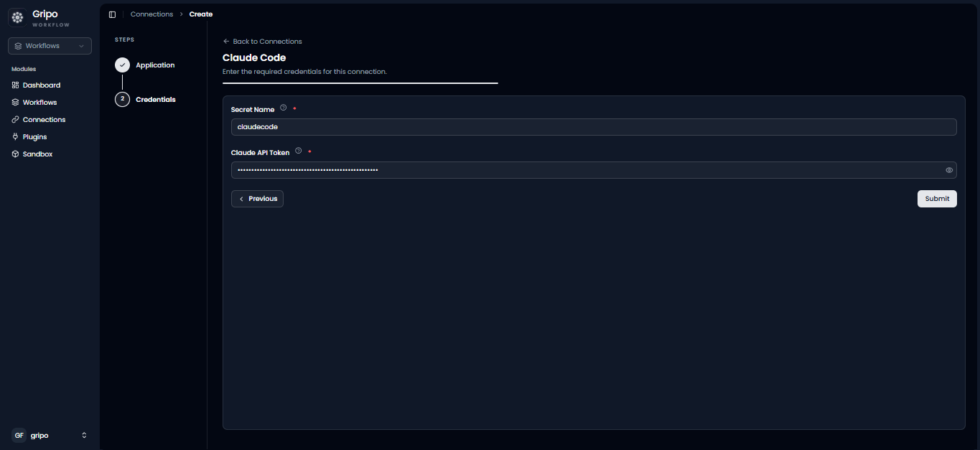Focus the Claude API Token field
Screen dimensions: 980x450
pos(594,170)
